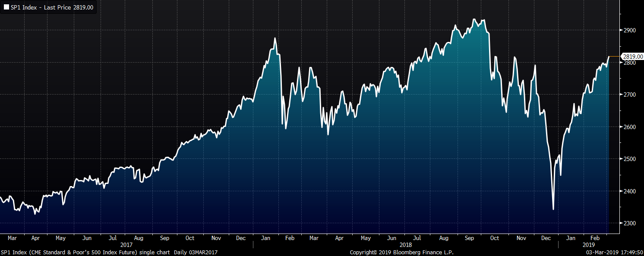Viewport: 644px width, 256px height.
Task: Click the Sep 2018 month label
Action: [470, 238]
